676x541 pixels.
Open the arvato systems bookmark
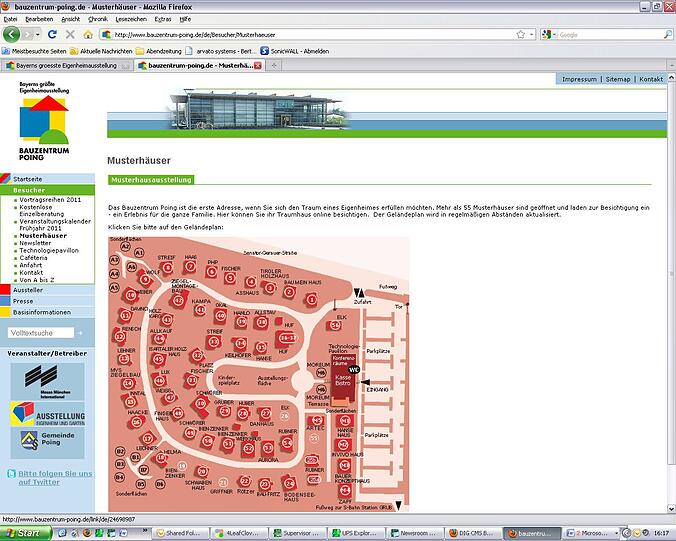click(221, 51)
